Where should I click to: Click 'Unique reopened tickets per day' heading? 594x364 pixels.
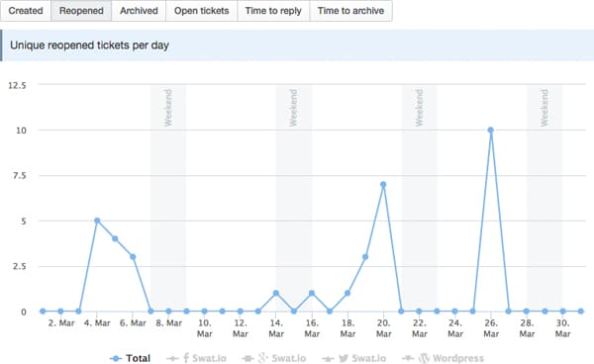(89, 45)
